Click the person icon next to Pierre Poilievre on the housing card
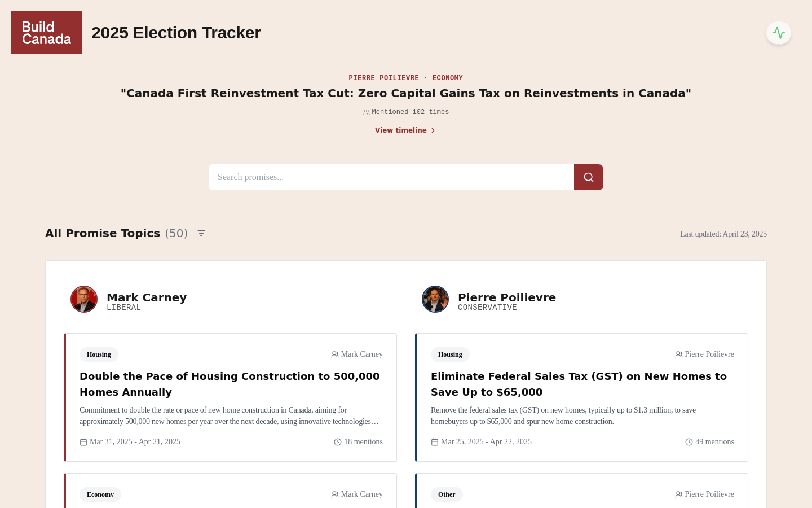 coord(679,354)
